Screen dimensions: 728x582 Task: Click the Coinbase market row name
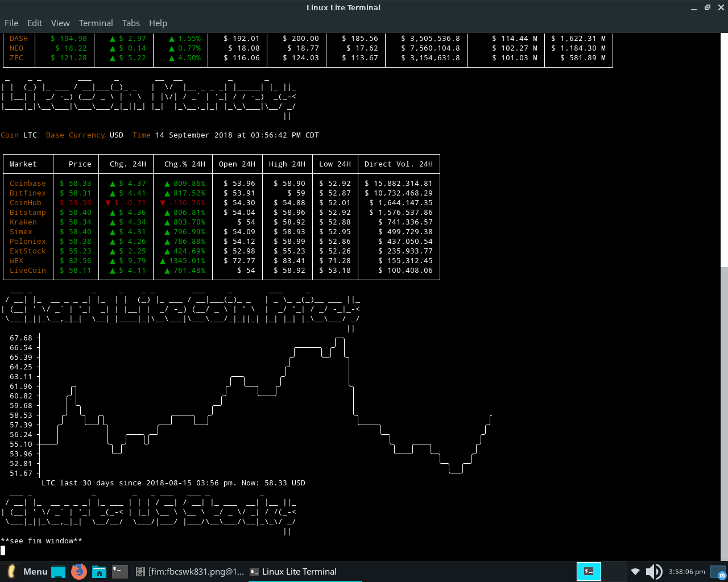(x=28, y=184)
